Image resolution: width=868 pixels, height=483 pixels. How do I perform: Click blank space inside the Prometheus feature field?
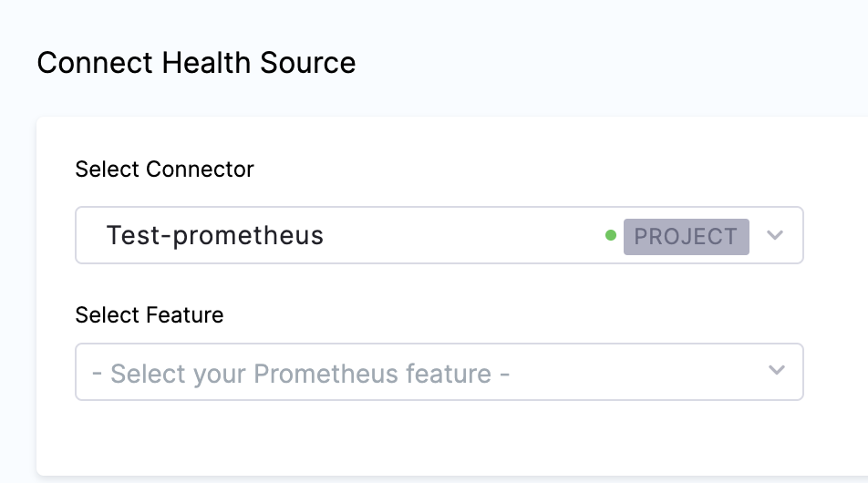pyautogui.click(x=638, y=372)
